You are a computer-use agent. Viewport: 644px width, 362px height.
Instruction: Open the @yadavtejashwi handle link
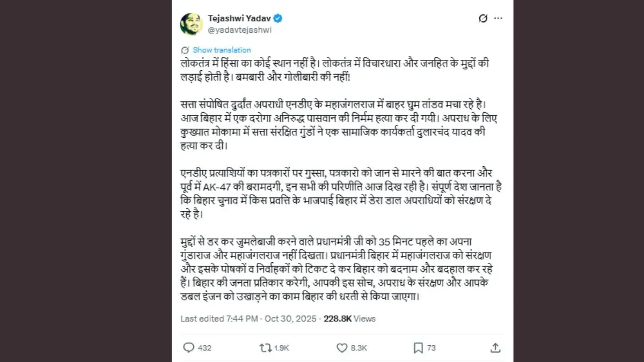(239, 30)
